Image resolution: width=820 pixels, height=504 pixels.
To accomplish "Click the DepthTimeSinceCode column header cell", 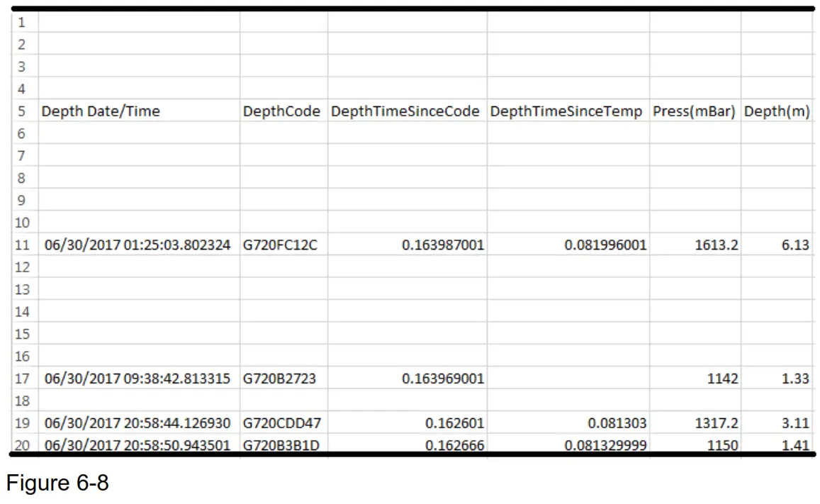I will (x=408, y=111).
